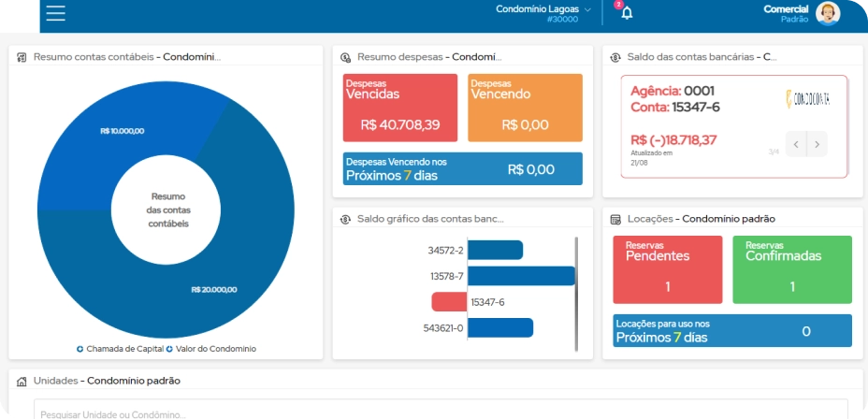Go to next bank account card
The width and height of the screenshot is (868, 419).
point(817,144)
